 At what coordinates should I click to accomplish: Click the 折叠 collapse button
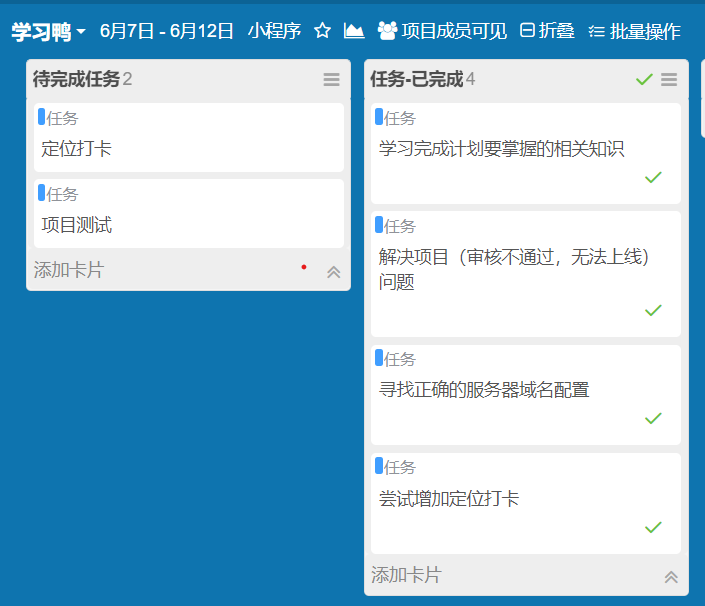547,31
